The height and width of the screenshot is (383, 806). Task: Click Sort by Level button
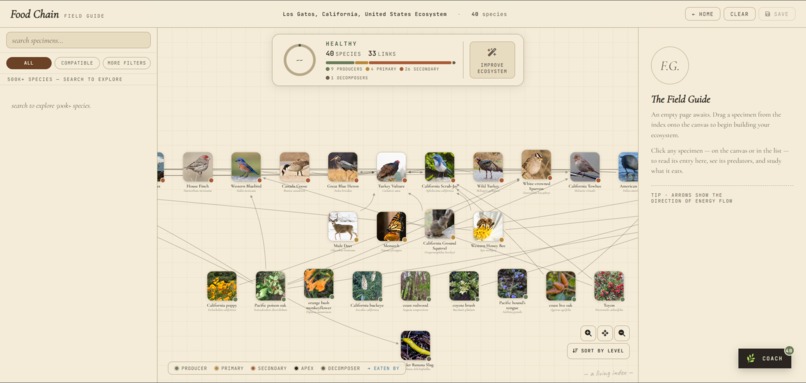(598, 351)
